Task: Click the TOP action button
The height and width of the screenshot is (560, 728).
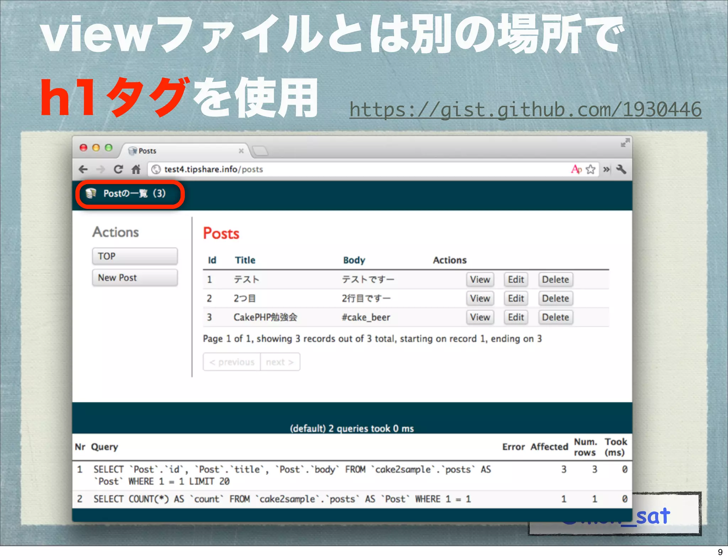Action: [135, 256]
